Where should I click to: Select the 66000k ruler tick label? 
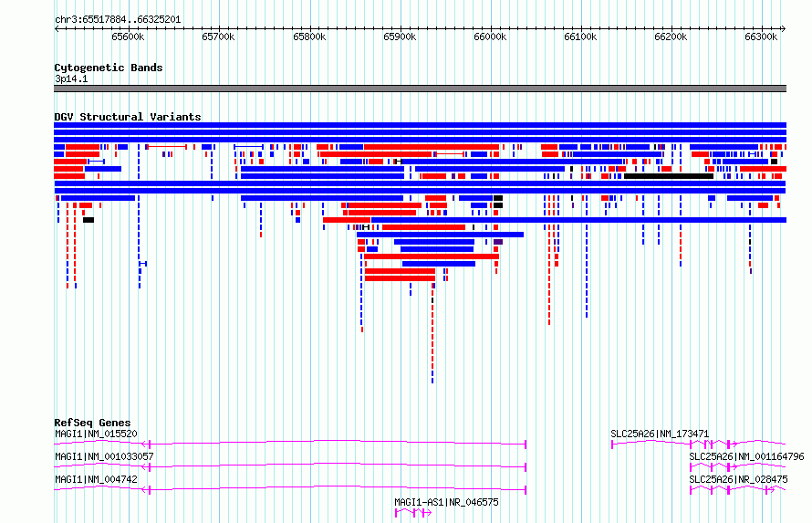(490, 37)
